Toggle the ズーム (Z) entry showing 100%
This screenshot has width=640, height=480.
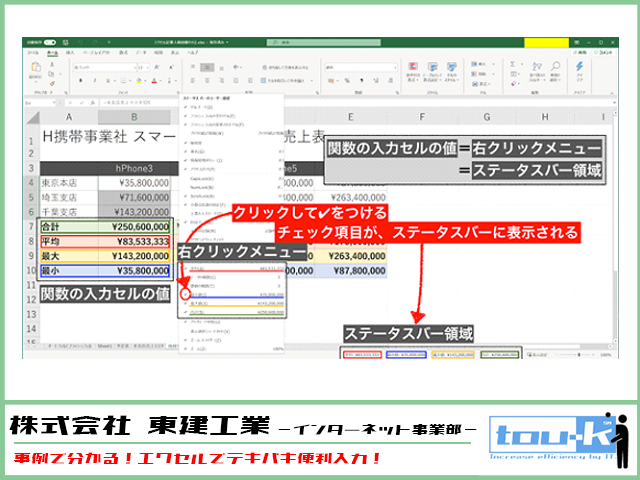(233, 349)
